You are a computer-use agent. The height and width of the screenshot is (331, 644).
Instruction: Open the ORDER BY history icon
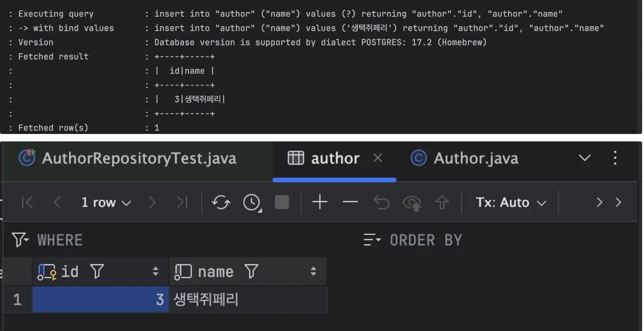[x=372, y=240]
